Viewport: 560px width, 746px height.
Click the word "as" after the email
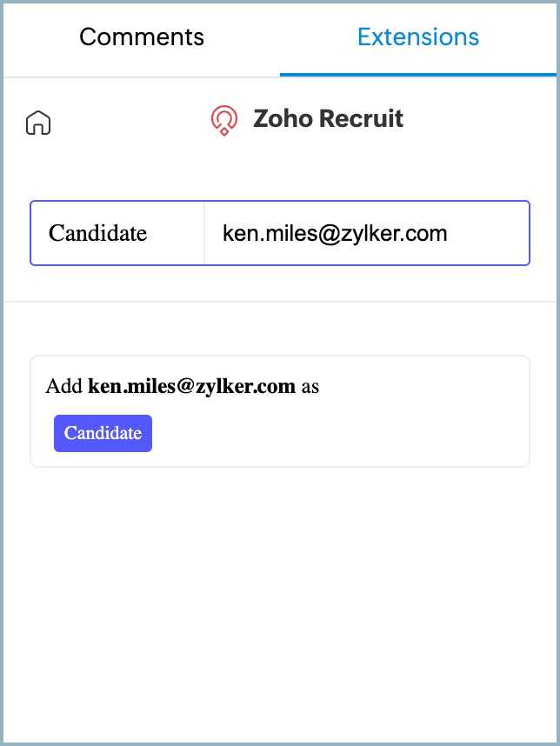(x=310, y=386)
